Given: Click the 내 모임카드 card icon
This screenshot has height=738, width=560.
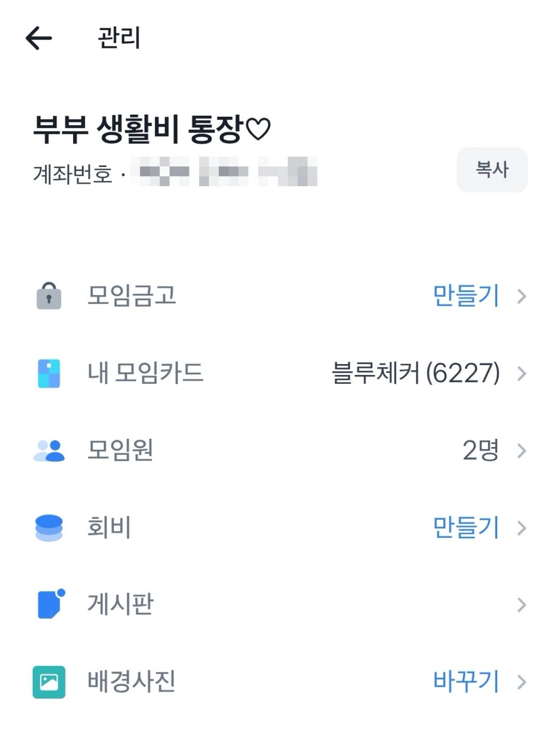Looking at the screenshot, I should pyautogui.click(x=49, y=374).
